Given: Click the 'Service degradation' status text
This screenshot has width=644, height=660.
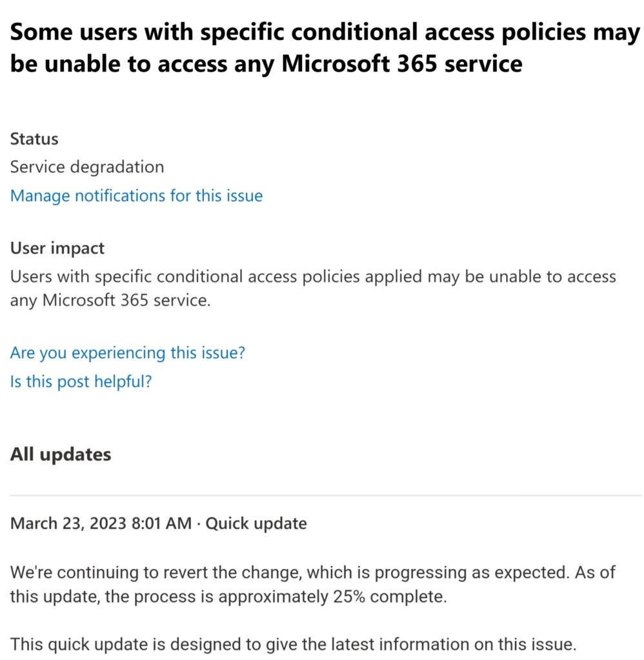Looking at the screenshot, I should point(87,167).
